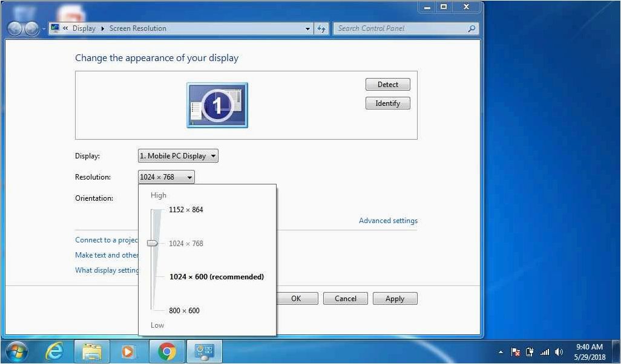Expand address bar history dropdown arrow
621x364 pixels.
307,28
